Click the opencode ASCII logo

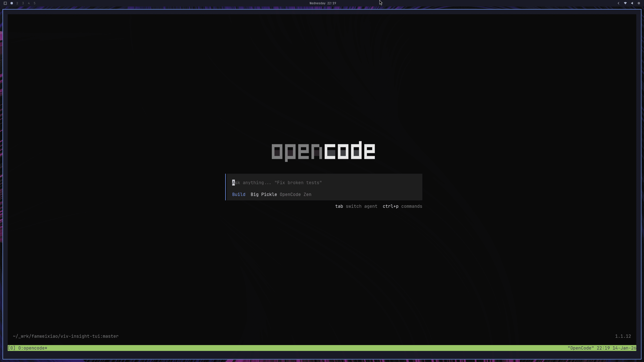pos(323,151)
